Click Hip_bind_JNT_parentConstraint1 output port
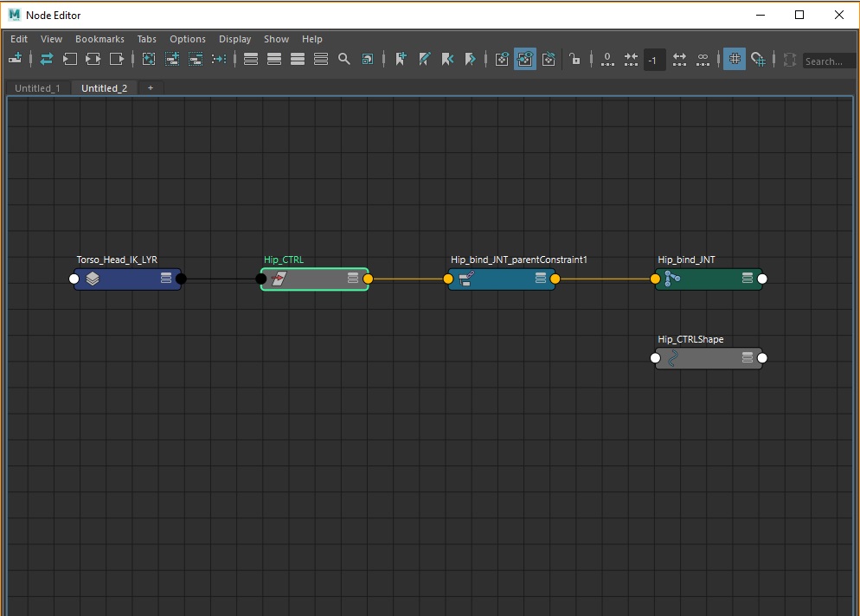860x616 pixels. click(x=555, y=279)
